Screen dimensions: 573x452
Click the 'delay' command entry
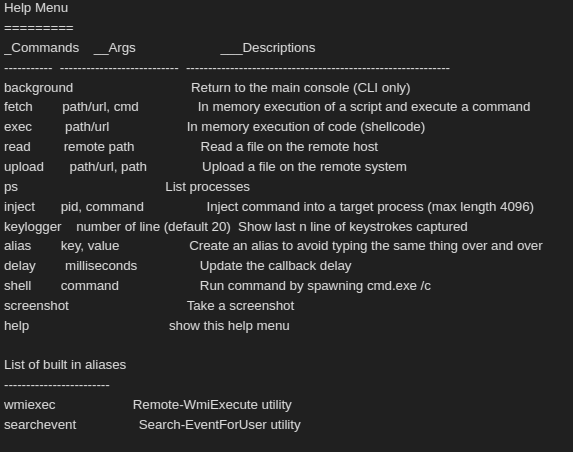[20, 266]
